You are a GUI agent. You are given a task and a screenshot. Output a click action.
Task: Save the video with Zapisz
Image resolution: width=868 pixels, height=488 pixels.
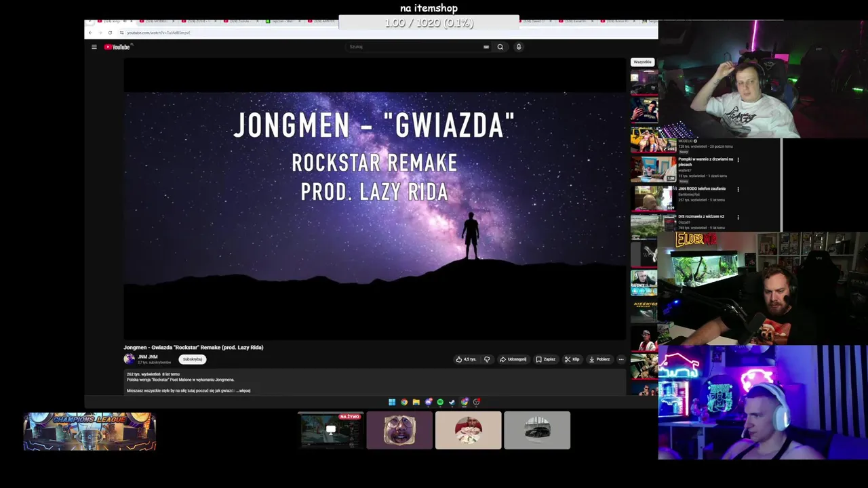pos(546,359)
